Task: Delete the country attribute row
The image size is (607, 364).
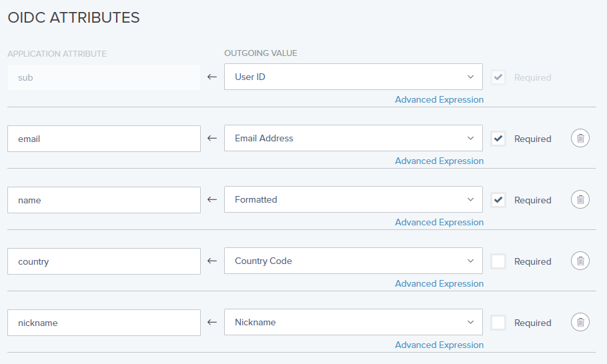Action: coord(580,261)
